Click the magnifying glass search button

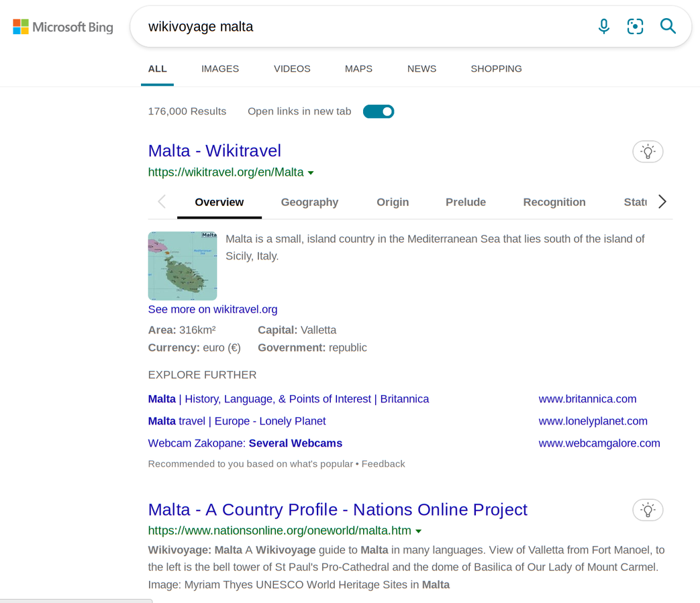[x=668, y=26]
